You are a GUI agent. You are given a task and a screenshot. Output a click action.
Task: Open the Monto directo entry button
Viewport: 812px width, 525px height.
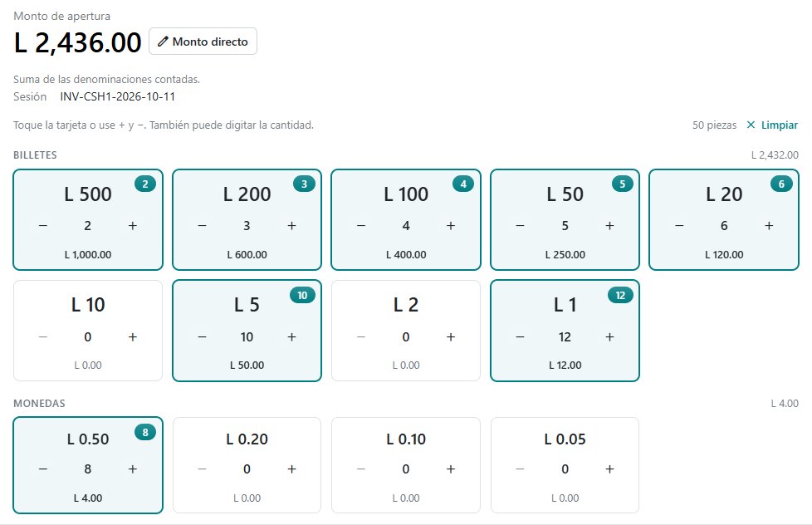(x=203, y=42)
